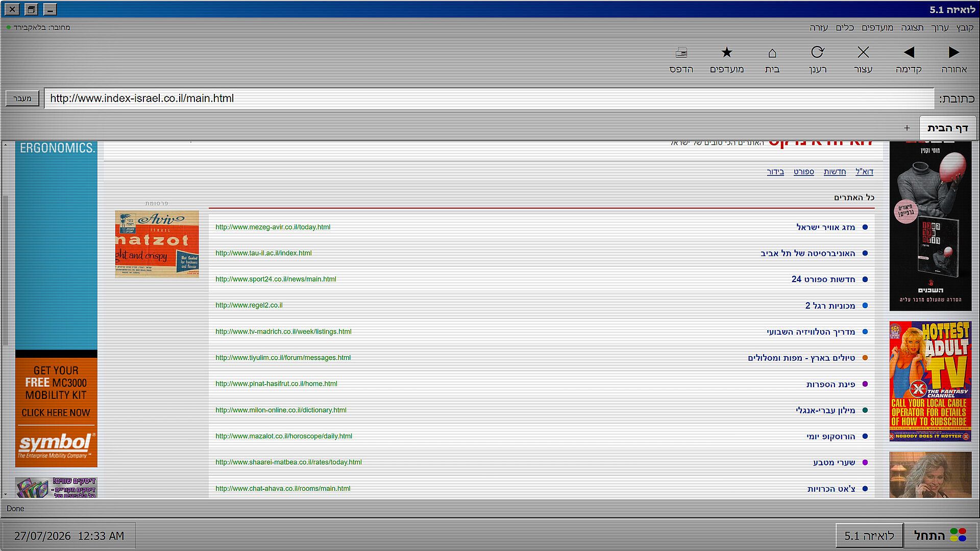This screenshot has width=980, height=551.
Task: Click the השבוים book advertisement banner
Action: [930, 226]
